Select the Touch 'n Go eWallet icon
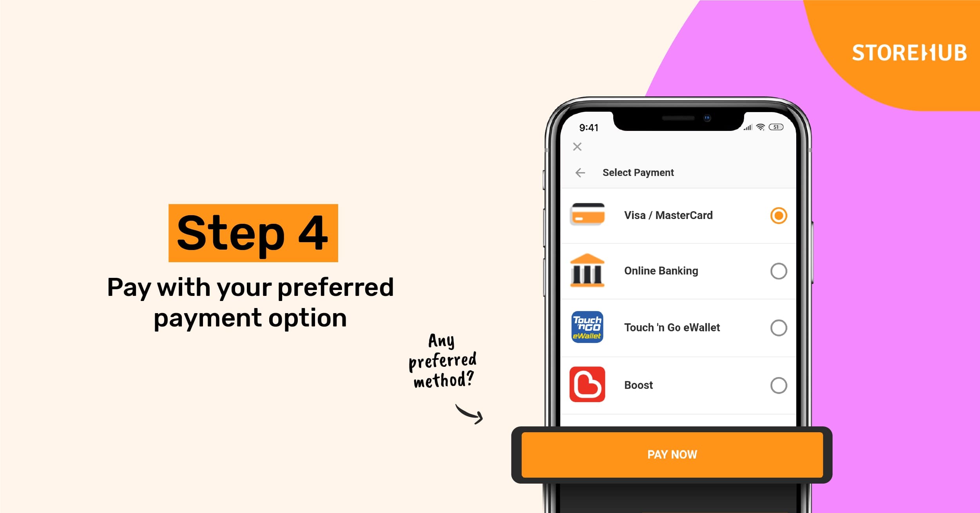This screenshot has height=513, width=980. 588,328
